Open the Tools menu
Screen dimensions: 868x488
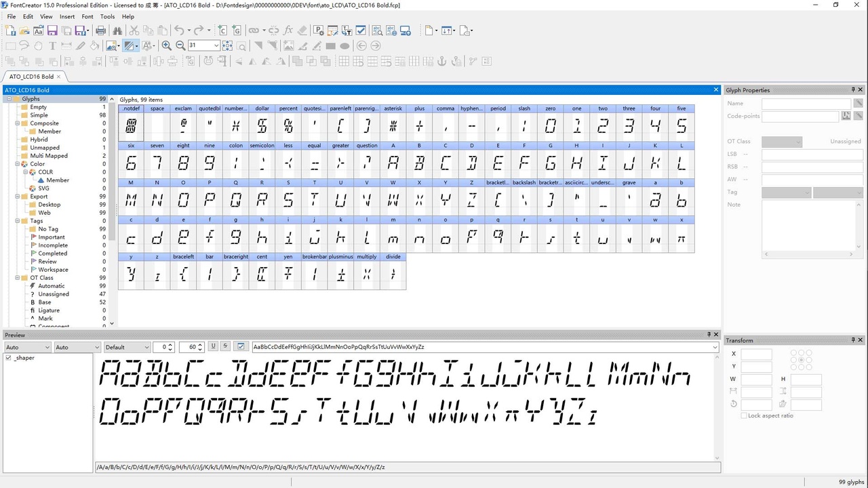[107, 16]
